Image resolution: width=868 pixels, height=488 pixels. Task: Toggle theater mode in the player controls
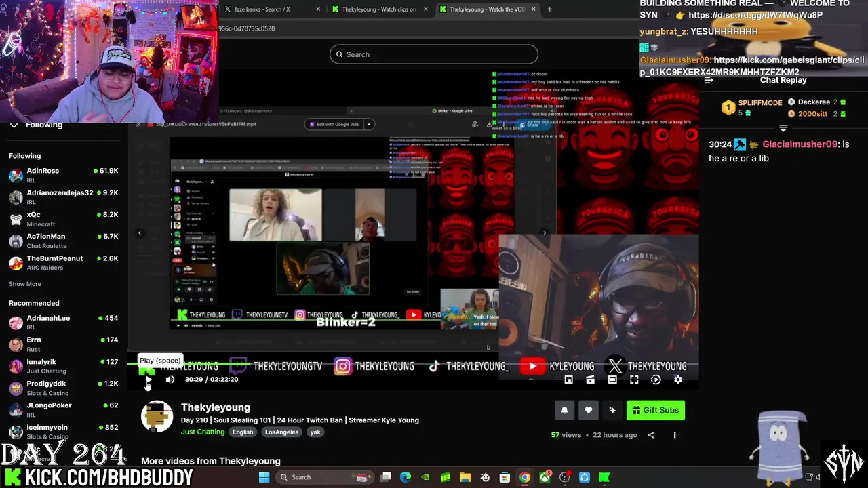(x=612, y=380)
